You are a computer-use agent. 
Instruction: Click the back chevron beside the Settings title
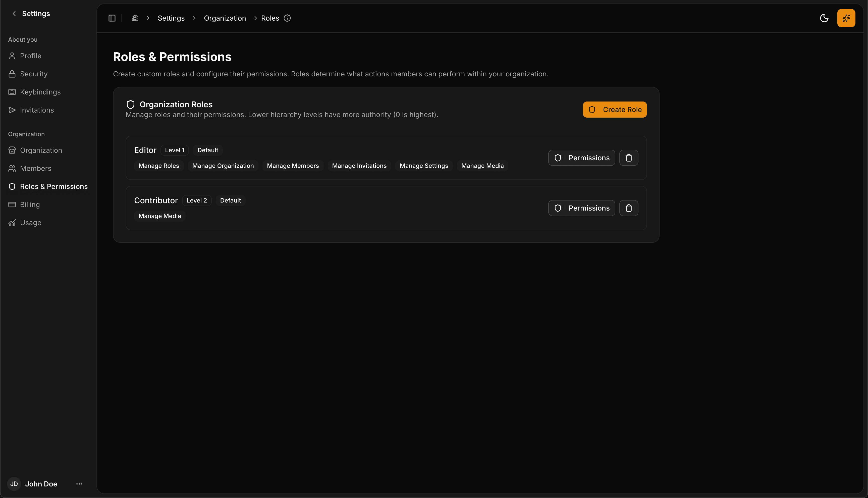(14, 14)
